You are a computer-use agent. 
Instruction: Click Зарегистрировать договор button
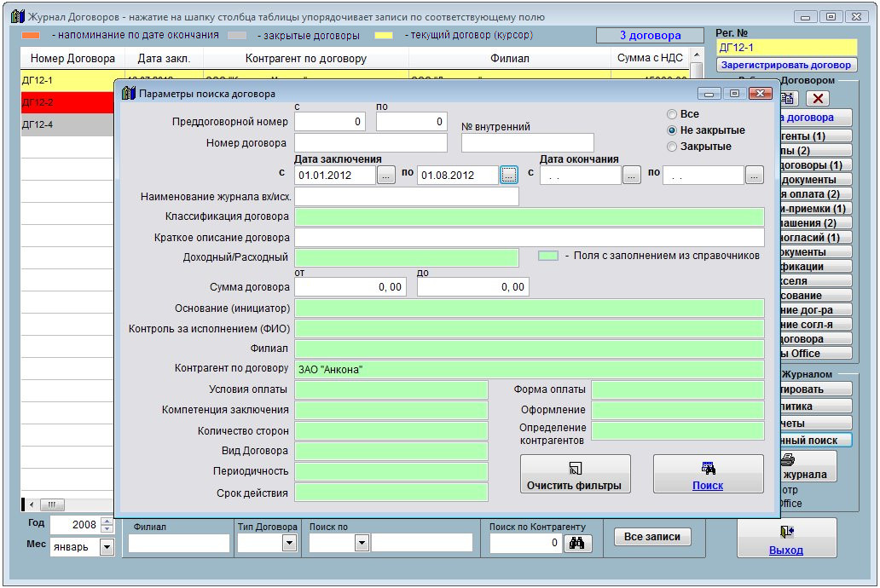pyautogui.click(x=786, y=65)
